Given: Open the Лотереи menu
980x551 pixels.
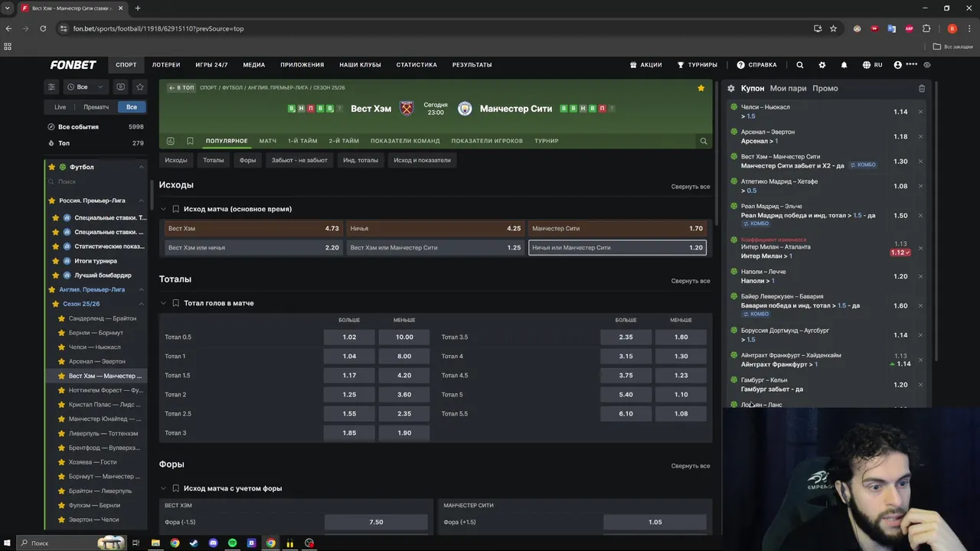Looking at the screenshot, I should pyautogui.click(x=166, y=65).
